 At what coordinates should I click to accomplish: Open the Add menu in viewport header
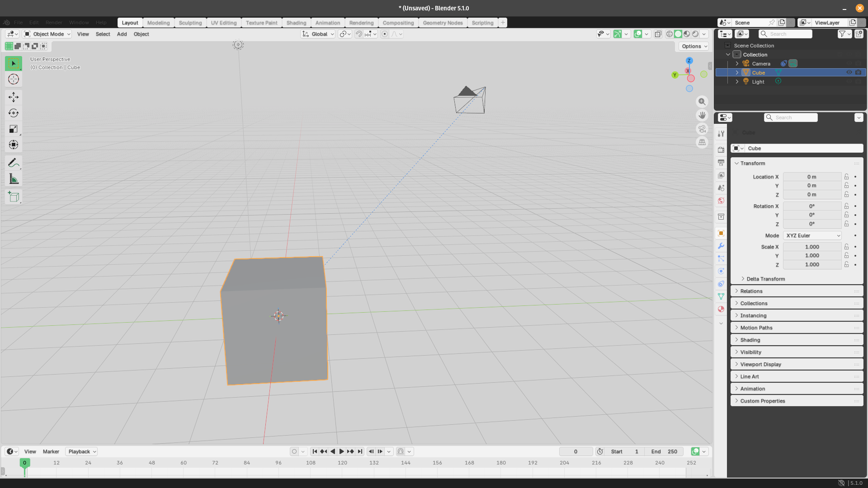tap(122, 34)
